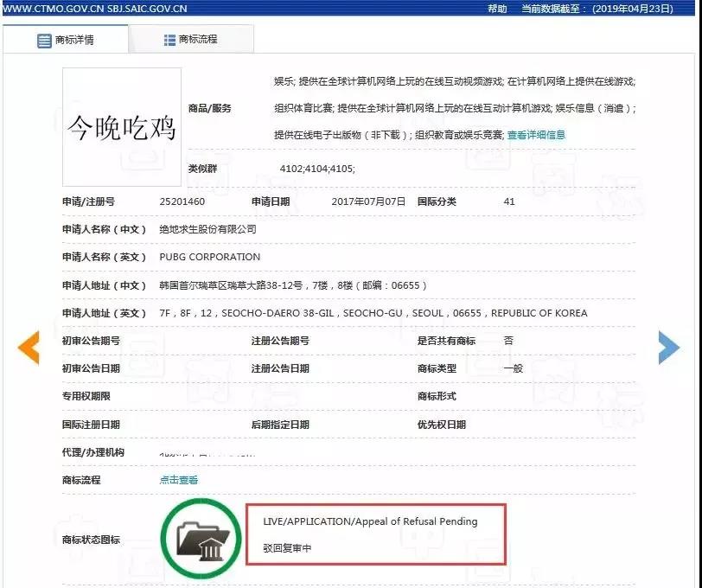This screenshot has width=702, height=588.
Task: Click the 类似群 label
Action: [x=202, y=169]
